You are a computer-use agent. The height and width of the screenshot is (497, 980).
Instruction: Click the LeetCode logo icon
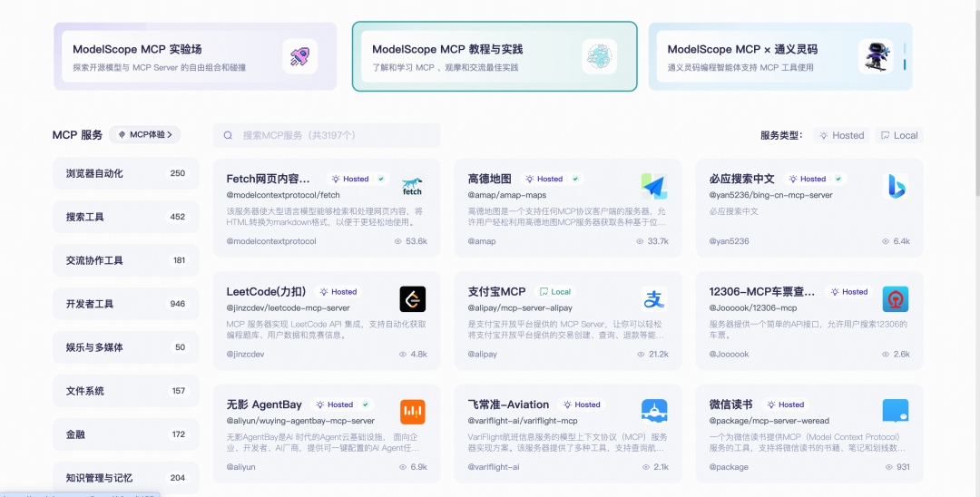(x=413, y=299)
